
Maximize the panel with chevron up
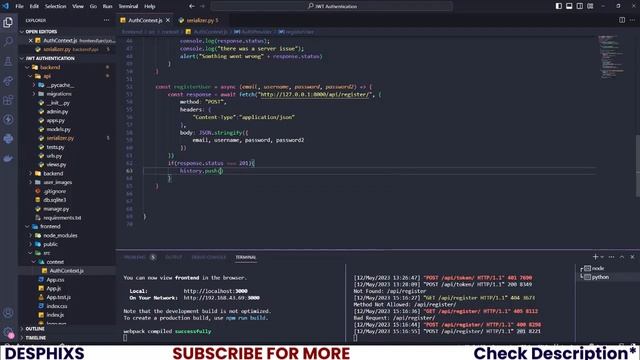(622, 257)
